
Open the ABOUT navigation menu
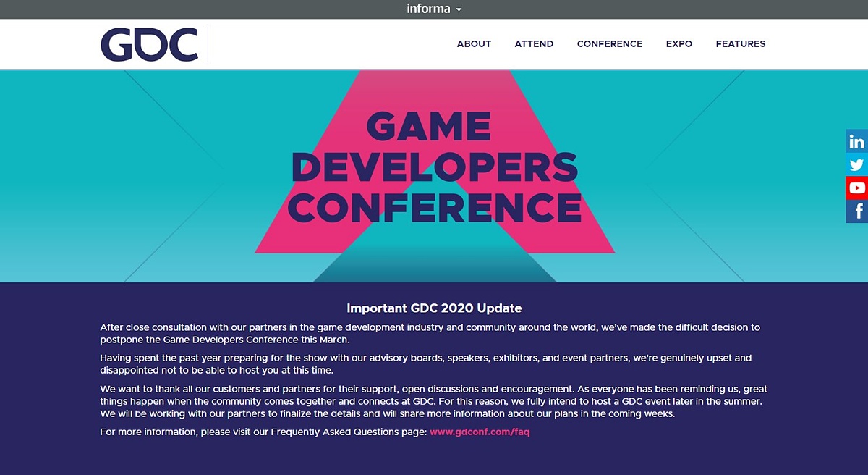point(474,44)
